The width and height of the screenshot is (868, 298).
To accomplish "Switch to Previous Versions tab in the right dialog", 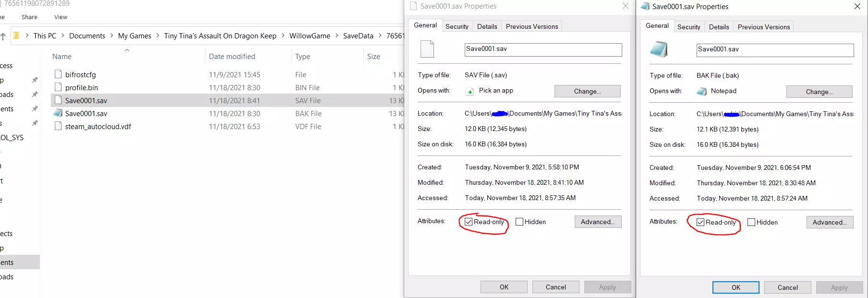I will click(763, 27).
